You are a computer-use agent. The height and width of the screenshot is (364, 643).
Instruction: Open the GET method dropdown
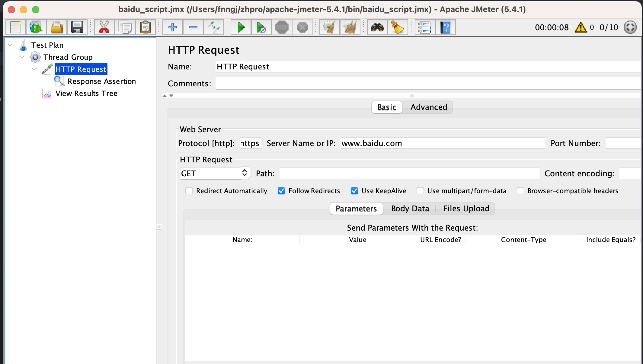click(x=215, y=173)
